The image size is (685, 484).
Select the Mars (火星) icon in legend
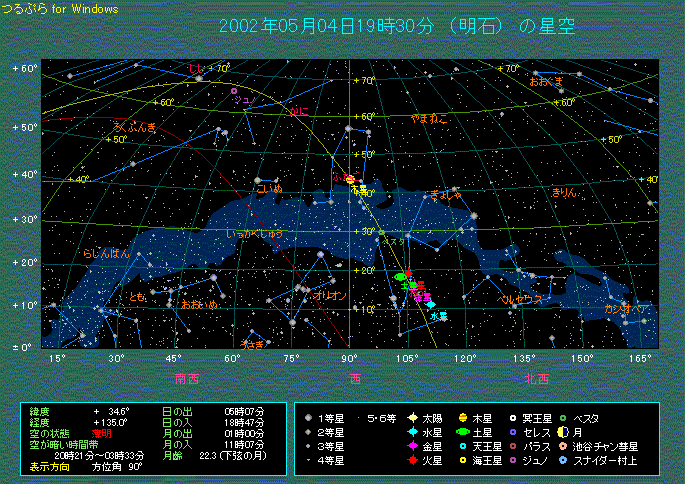coord(411,461)
